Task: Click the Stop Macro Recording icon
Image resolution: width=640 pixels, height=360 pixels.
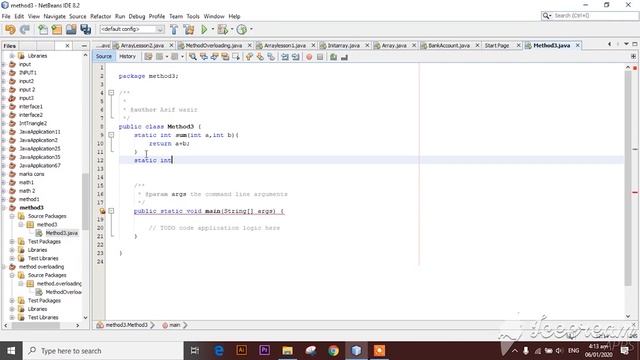Action: (x=320, y=57)
